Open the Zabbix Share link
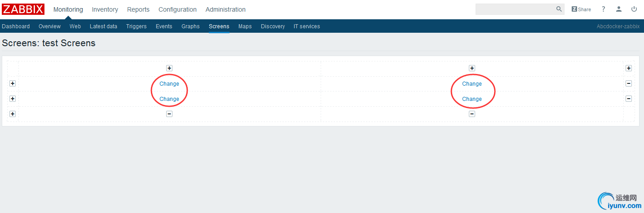This screenshot has height=213, width=644. click(x=581, y=9)
